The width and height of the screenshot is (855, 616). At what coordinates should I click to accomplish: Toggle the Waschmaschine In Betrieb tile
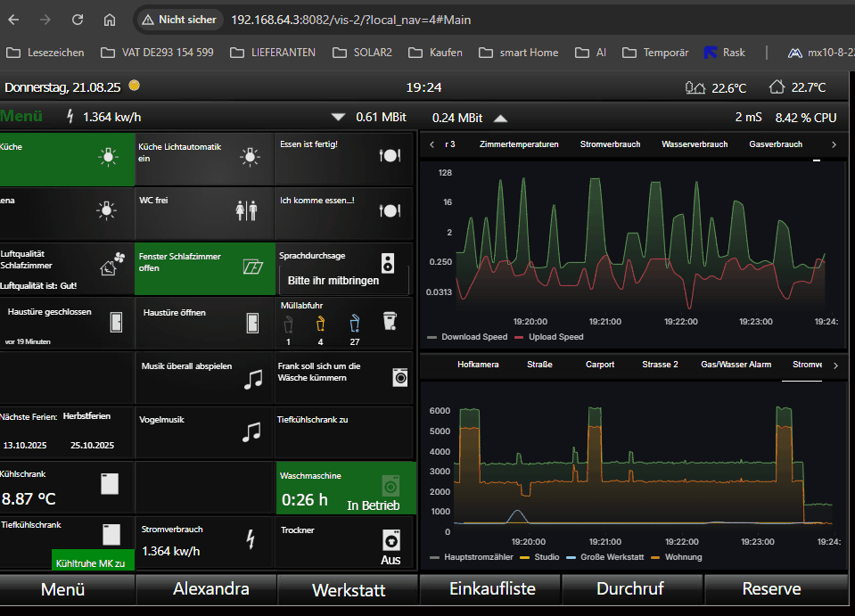tap(346, 488)
